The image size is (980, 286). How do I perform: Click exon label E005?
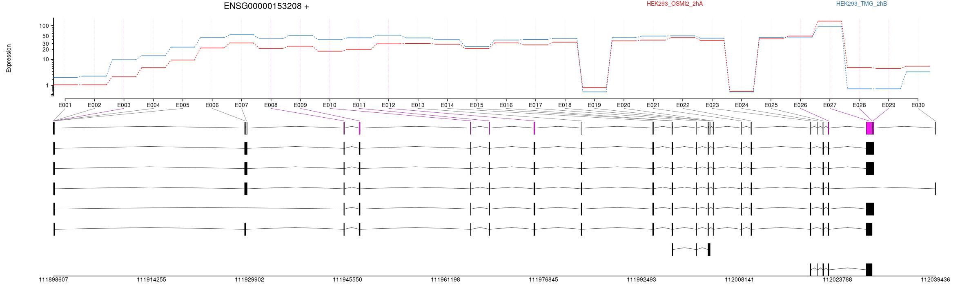tap(183, 105)
